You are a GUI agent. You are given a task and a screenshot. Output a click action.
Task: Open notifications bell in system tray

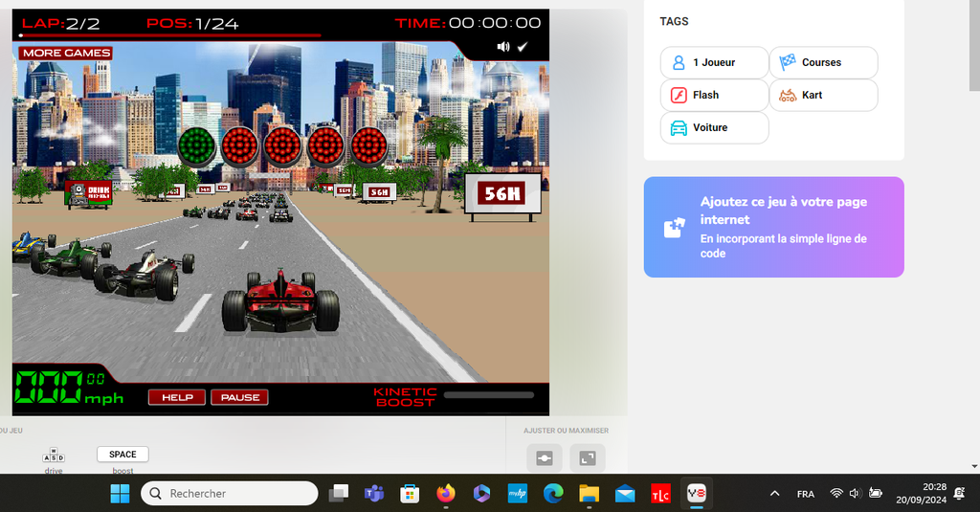click(959, 493)
